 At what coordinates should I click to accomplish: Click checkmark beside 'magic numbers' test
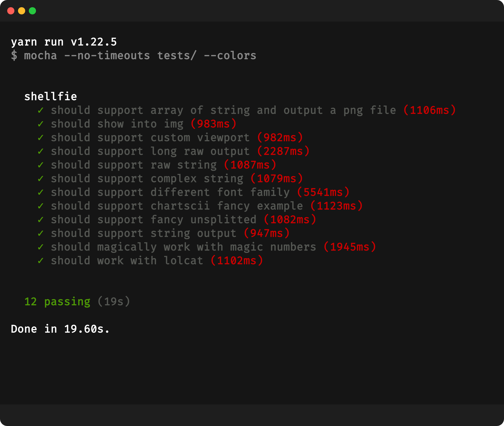click(x=41, y=247)
